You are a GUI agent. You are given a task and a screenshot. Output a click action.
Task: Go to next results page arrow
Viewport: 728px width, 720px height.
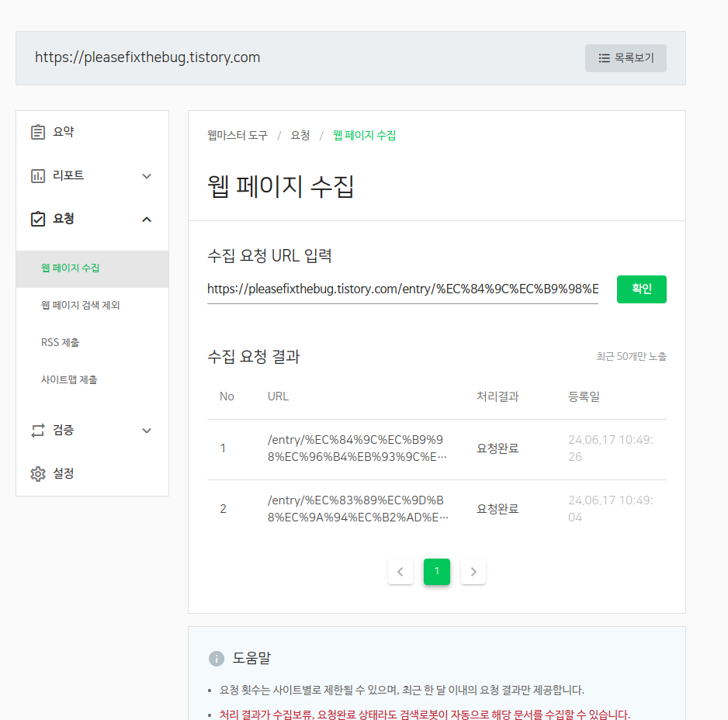pos(473,572)
